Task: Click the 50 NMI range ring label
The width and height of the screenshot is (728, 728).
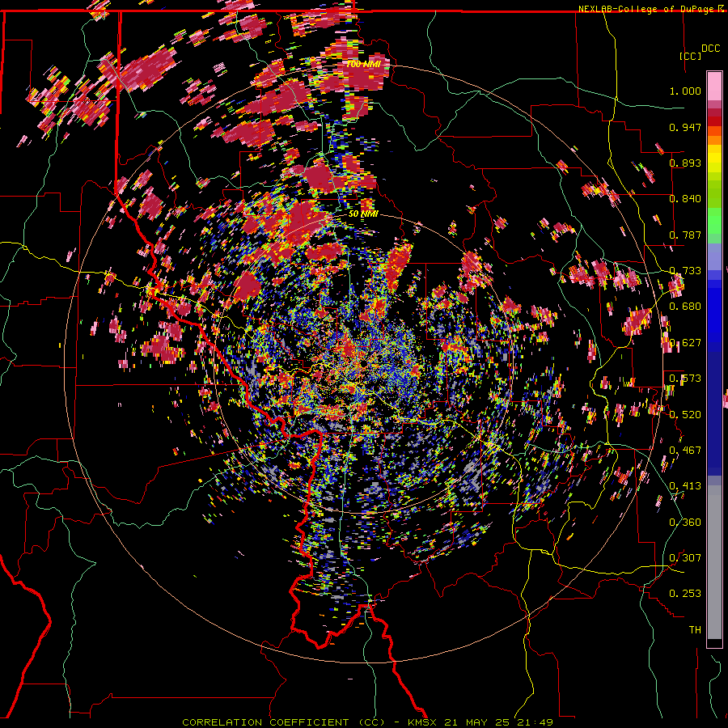Action: tap(363, 214)
